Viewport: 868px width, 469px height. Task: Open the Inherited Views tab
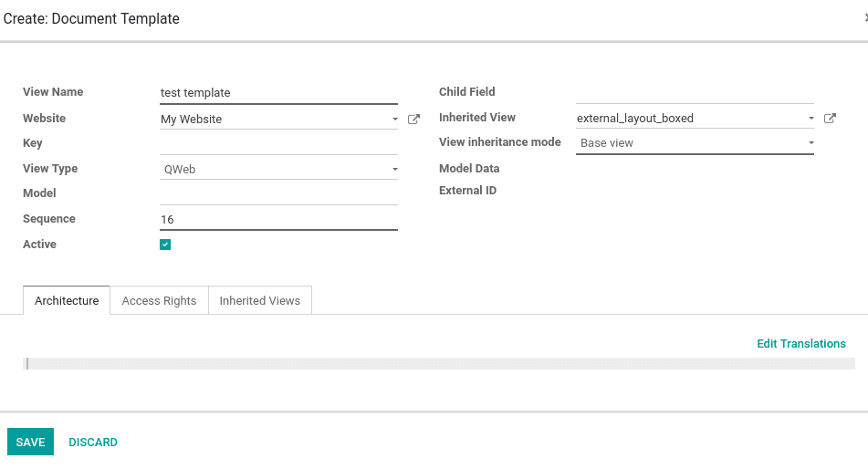click(x=259, y=300)
